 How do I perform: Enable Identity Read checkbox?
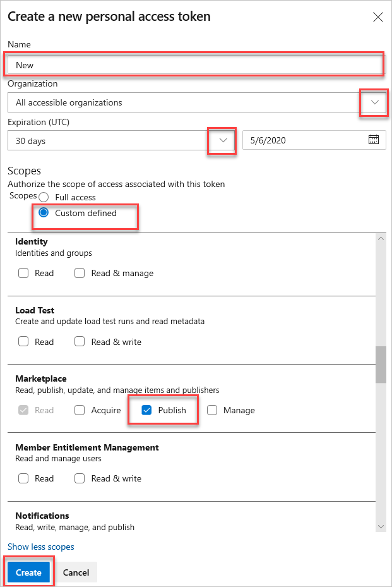[23, 273]
